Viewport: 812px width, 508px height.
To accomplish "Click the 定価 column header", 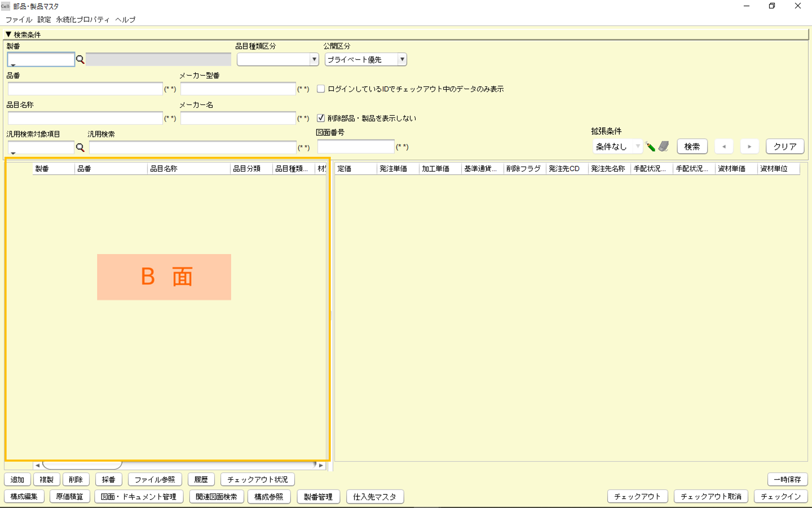I will coord(356,169).
